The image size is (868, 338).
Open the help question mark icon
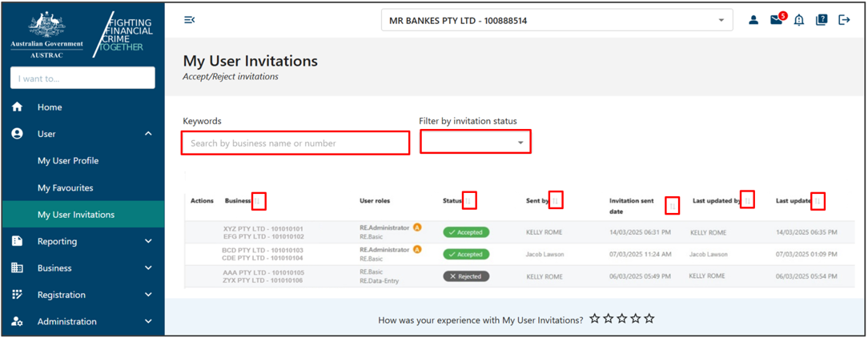[x=822, y=21]
